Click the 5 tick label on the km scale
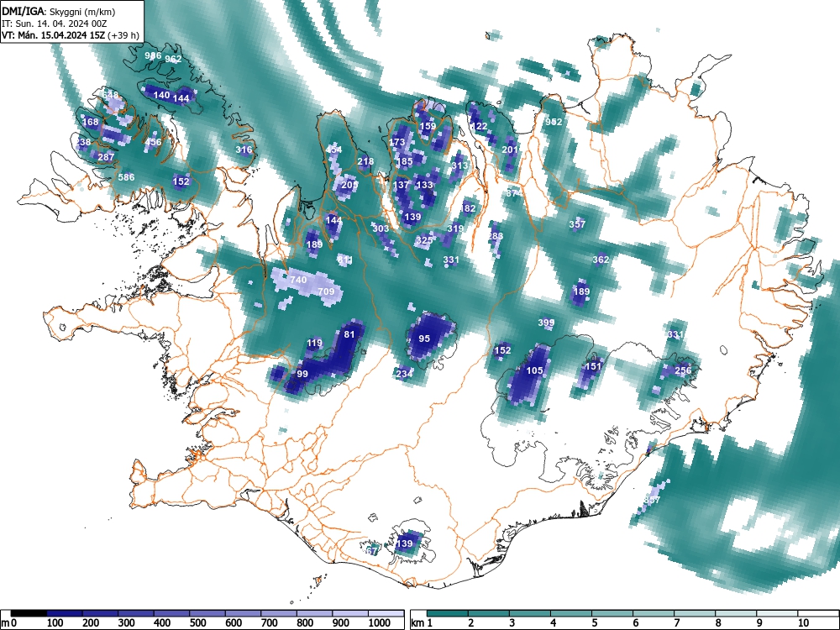The height and width of the screenshot is (630, 840). pyautogui.click(x=594, y=623)
